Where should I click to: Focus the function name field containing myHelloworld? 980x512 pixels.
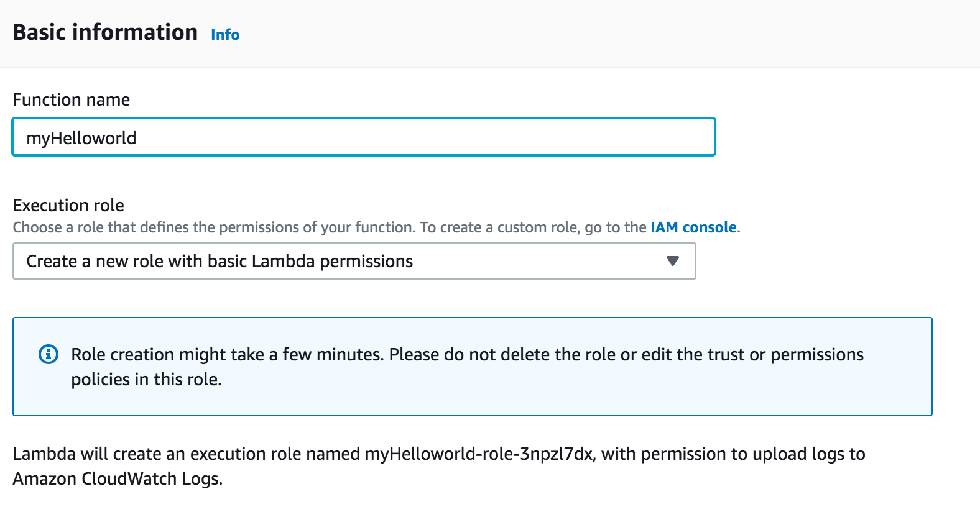(x=364, y=137)
